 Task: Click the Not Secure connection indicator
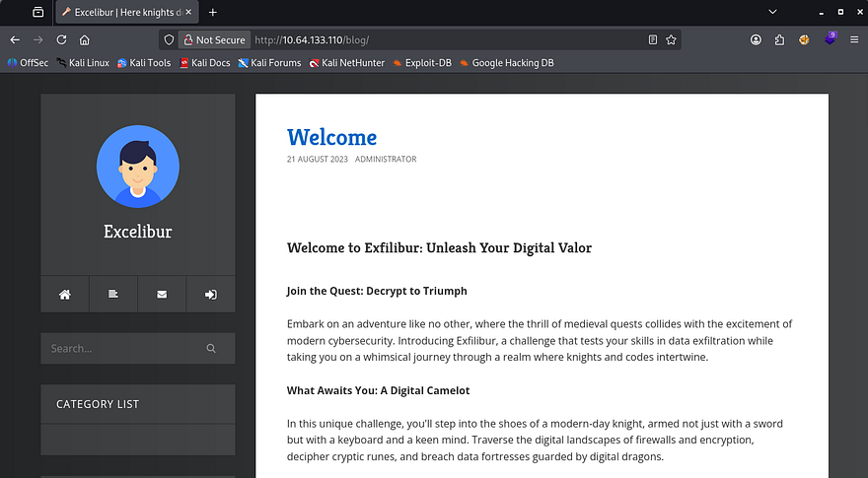[x=212, y=40]
